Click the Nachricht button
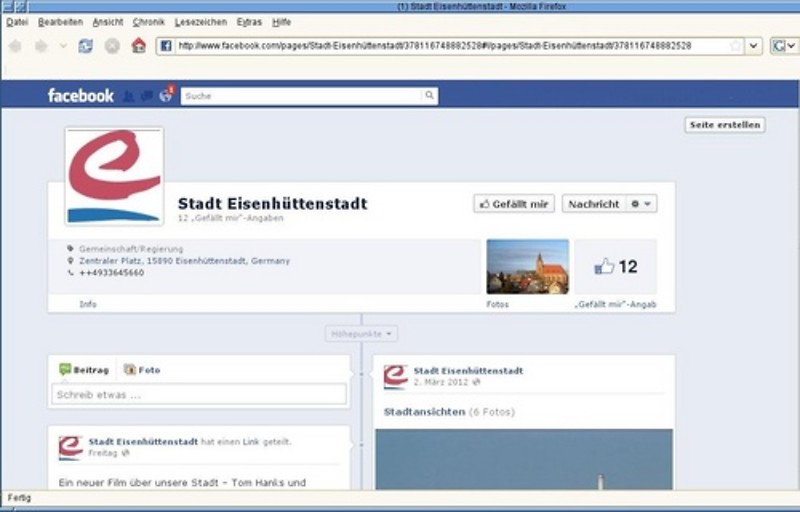Viewport: 800px width, 512px height. (594, 204)
